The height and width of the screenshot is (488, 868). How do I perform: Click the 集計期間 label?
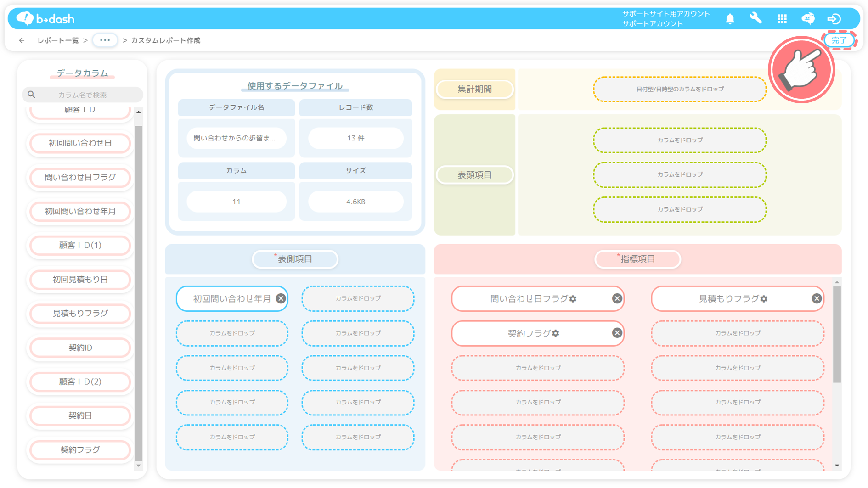[x=474, y=89]
